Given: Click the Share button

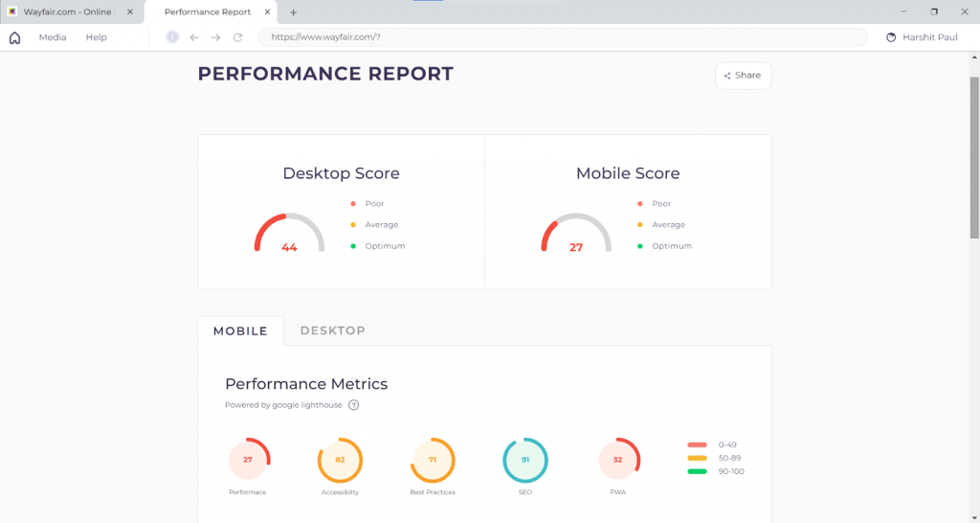Looking at the screenshot, I should pos(743,76).
